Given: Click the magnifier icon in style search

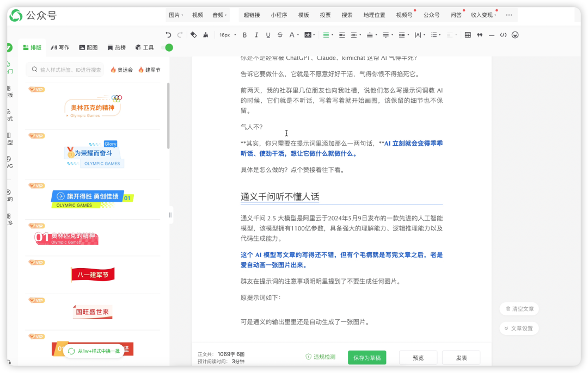Looking at the screenshot, I should 34,69.
